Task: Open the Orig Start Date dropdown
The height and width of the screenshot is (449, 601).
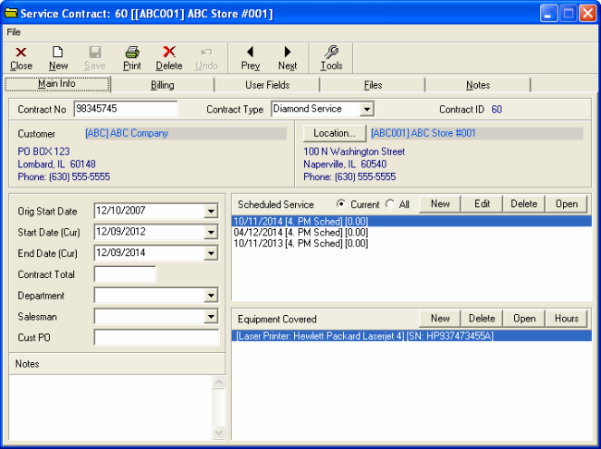Action: coord(211,211)
